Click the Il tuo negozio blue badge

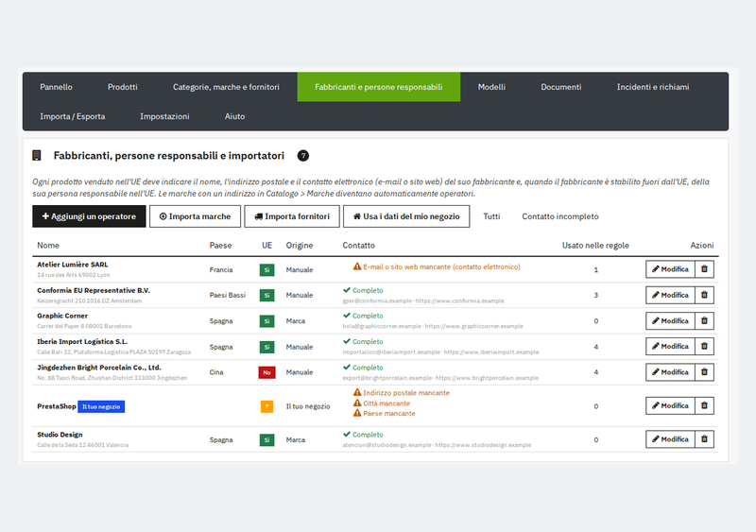(101, 406)
